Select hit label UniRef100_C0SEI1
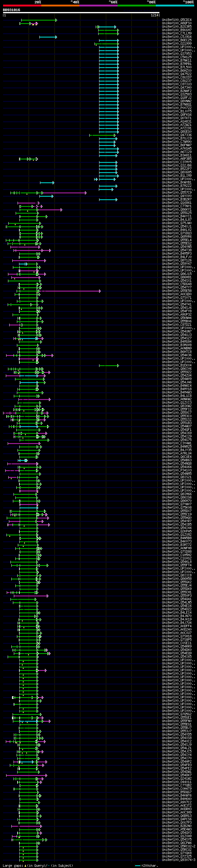Viewport: 197px width, 868px height. [177, 643]
